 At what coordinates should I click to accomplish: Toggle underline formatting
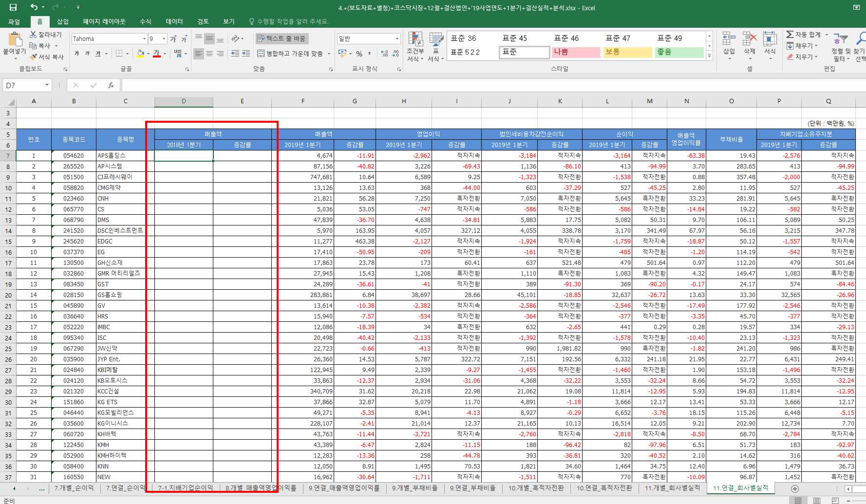[98, 54]
